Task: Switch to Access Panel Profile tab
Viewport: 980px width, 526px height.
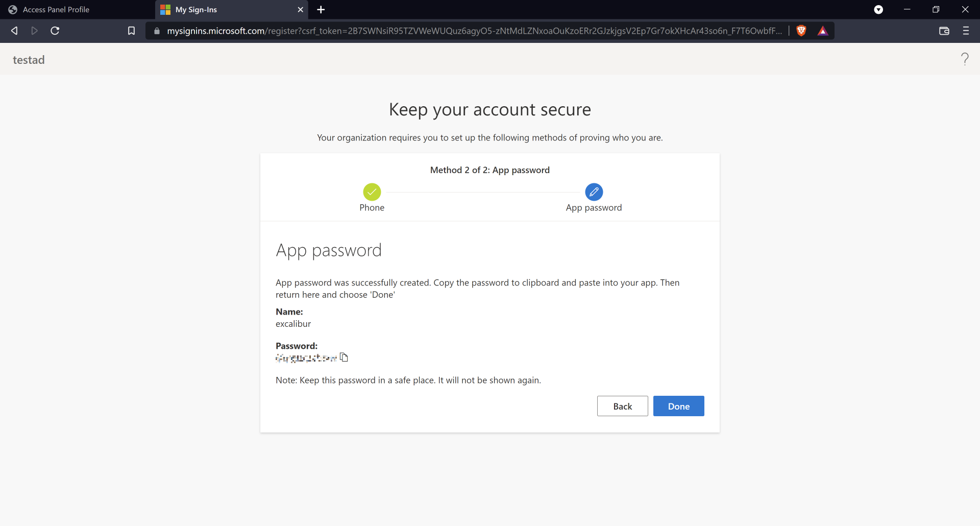Action: (56, 10)
